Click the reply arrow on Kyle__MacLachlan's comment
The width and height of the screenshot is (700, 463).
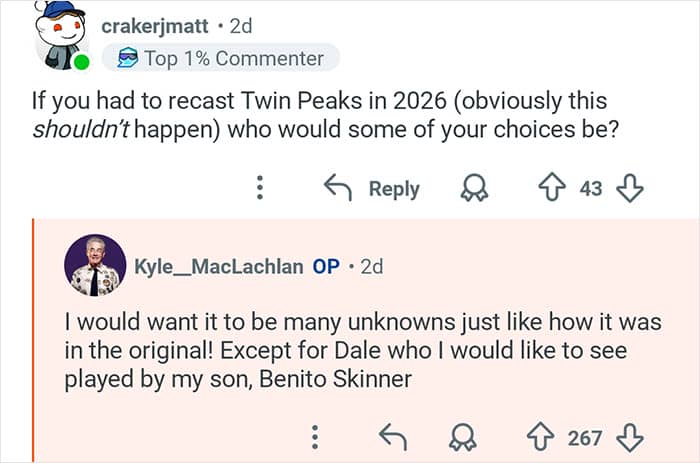392,437
